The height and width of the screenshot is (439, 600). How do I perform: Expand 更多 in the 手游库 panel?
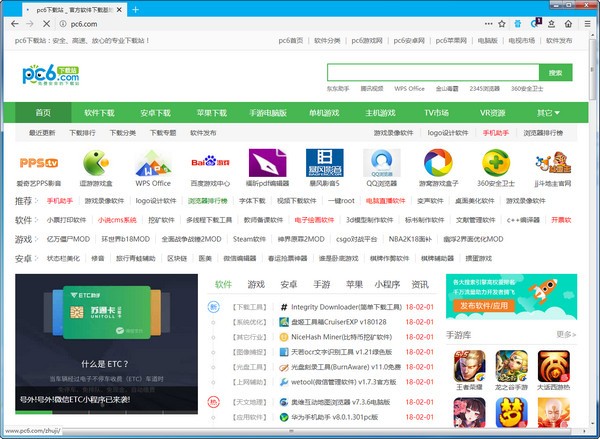pyautogui.click(x=566, y=334)
